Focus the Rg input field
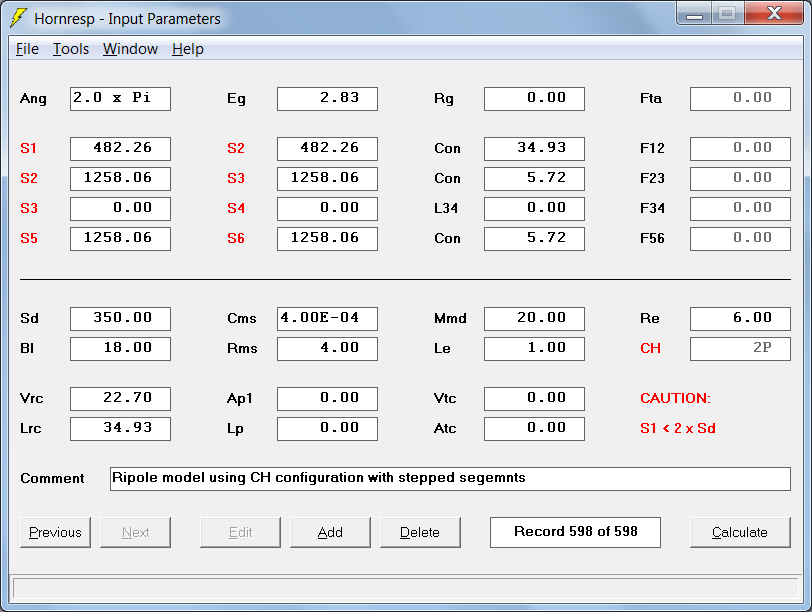Screen dimensions: 812x612 click(534, 99)
